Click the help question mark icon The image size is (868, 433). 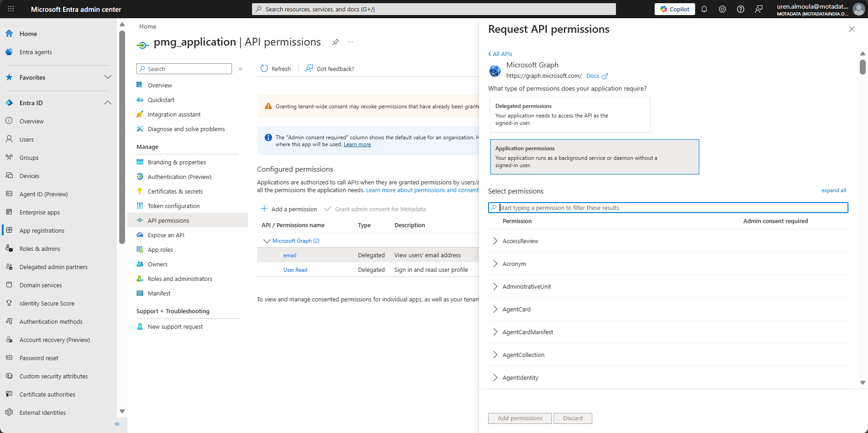pos(741,9)
